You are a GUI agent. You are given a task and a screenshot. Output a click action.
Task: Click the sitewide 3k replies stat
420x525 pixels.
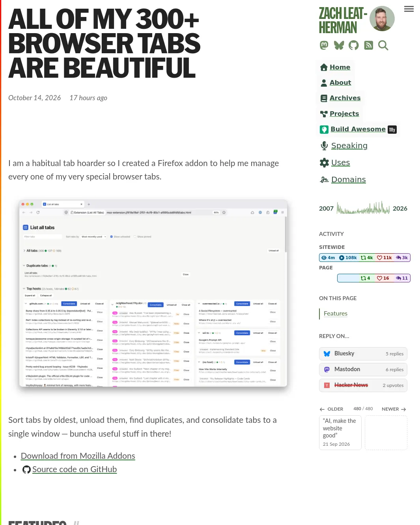[x=402, y=258]
